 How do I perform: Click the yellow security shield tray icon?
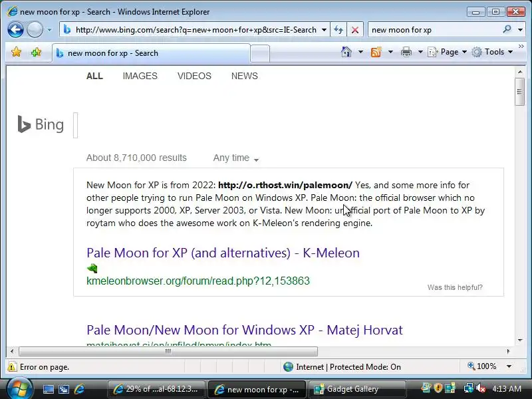pos(438,388)
